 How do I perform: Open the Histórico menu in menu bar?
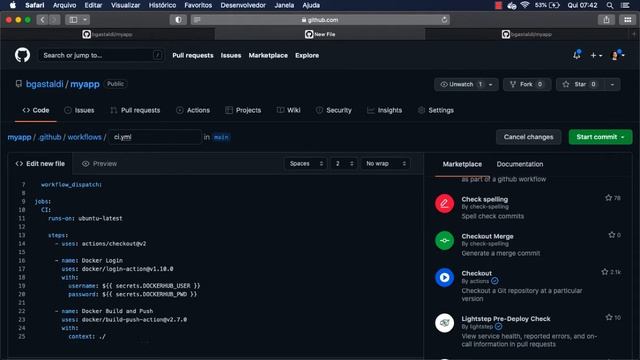[162, 5]
